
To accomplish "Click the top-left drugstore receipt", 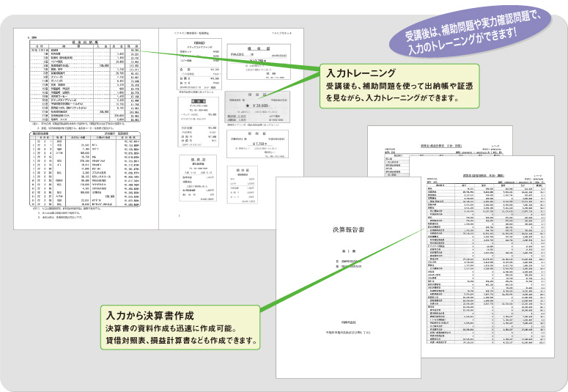I will [197, 66].
